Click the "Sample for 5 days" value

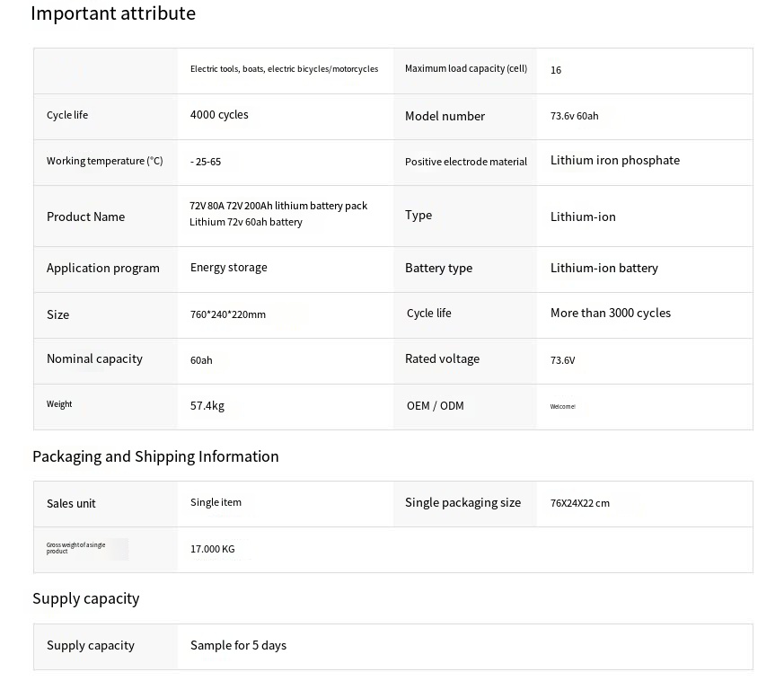point(238,646)
